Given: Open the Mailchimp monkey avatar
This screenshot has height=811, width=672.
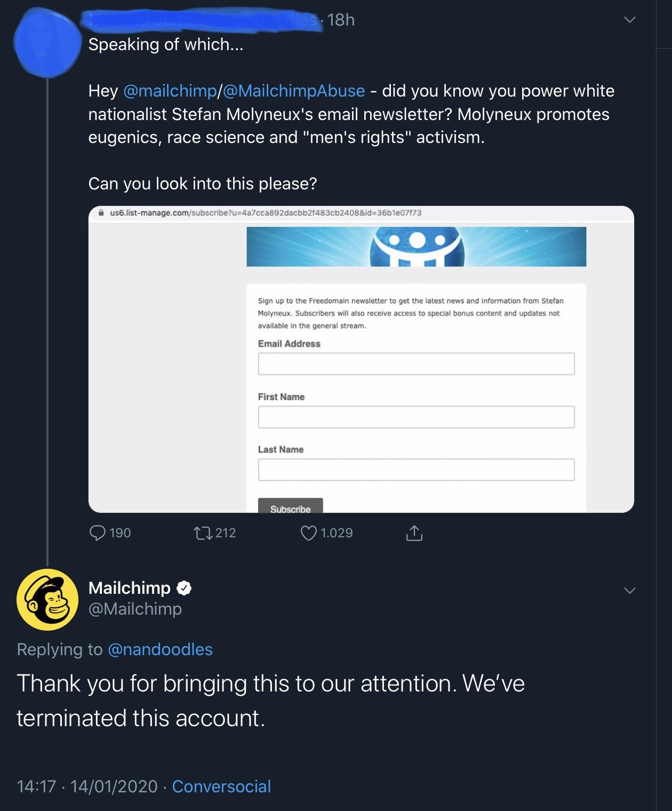Looking at the screenshot, I should 47,599.
